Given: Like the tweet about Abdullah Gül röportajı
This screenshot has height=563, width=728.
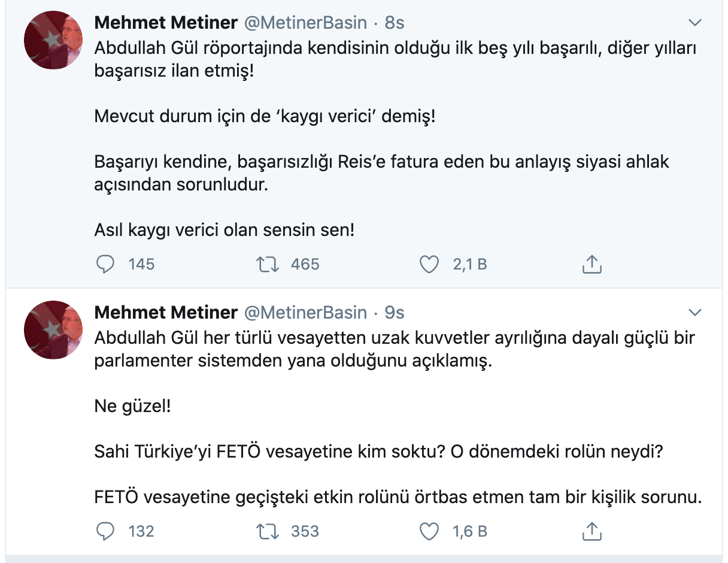Looking at the screenshot, I should click(429, 264).
